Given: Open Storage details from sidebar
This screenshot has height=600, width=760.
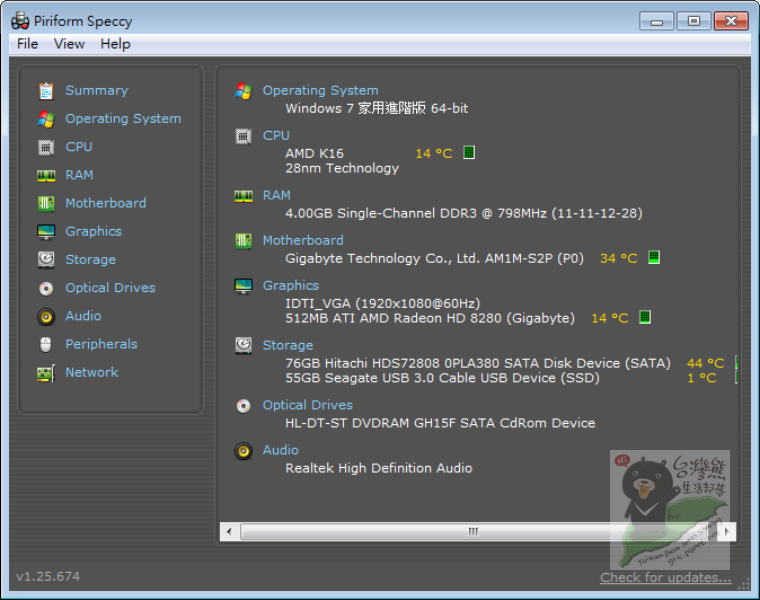Looking at the screenshot, I should 91,260.
